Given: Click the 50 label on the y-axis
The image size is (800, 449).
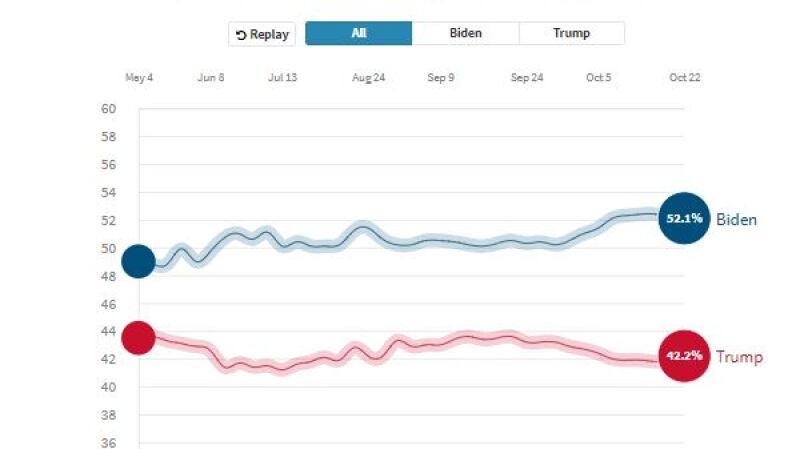Looking at the screenshot, I should pos(109,248).
